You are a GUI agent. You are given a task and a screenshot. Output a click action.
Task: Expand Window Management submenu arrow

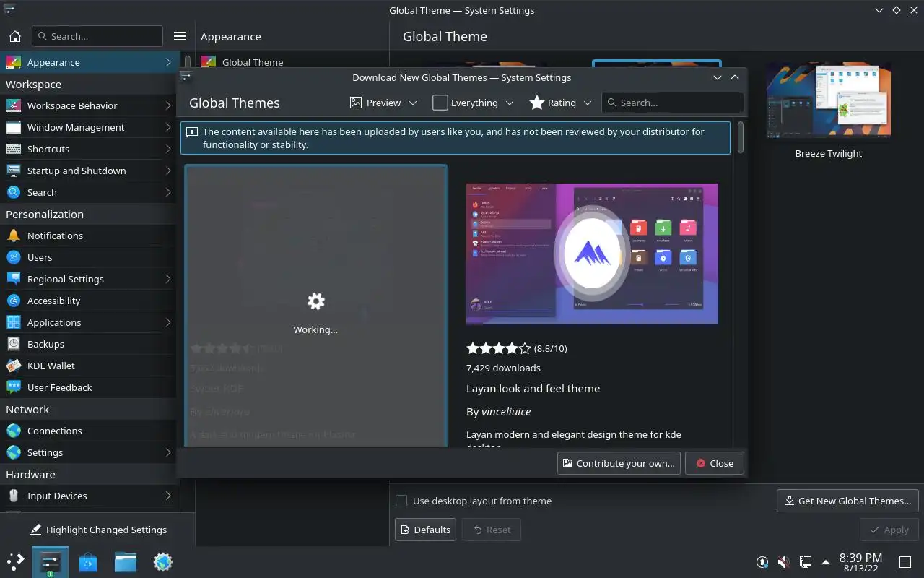(167, 127)
